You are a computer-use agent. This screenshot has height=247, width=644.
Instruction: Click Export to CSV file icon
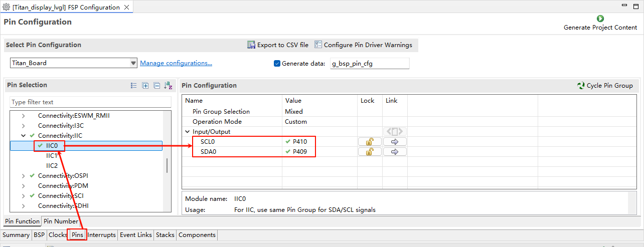251,45
